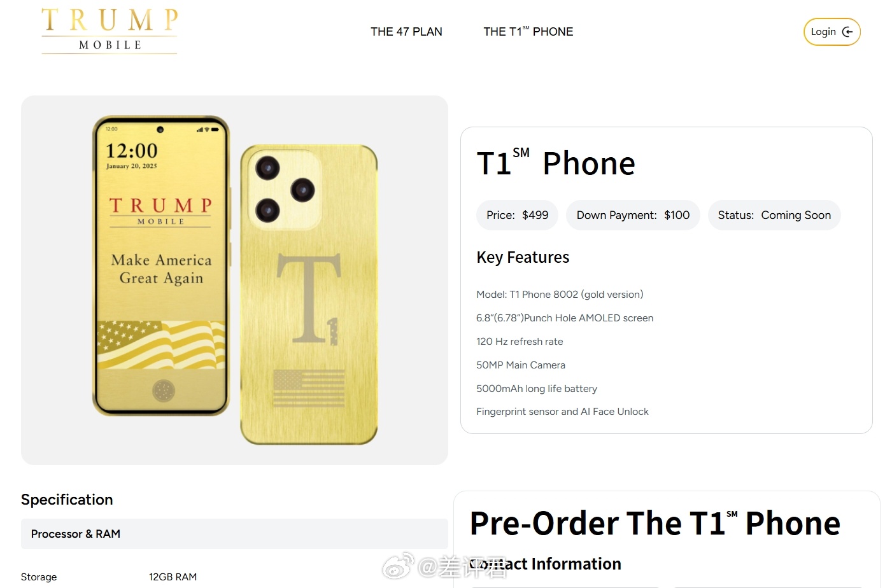Click the large T1 emblem on phone back
892x588 pixels.
[309, 299]
